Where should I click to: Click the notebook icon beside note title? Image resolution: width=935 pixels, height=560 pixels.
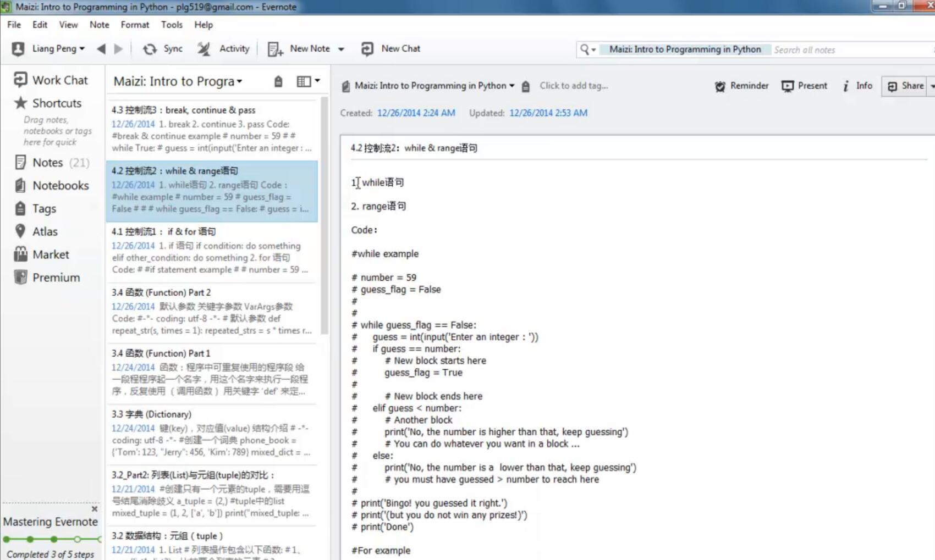tap(345, 86)
